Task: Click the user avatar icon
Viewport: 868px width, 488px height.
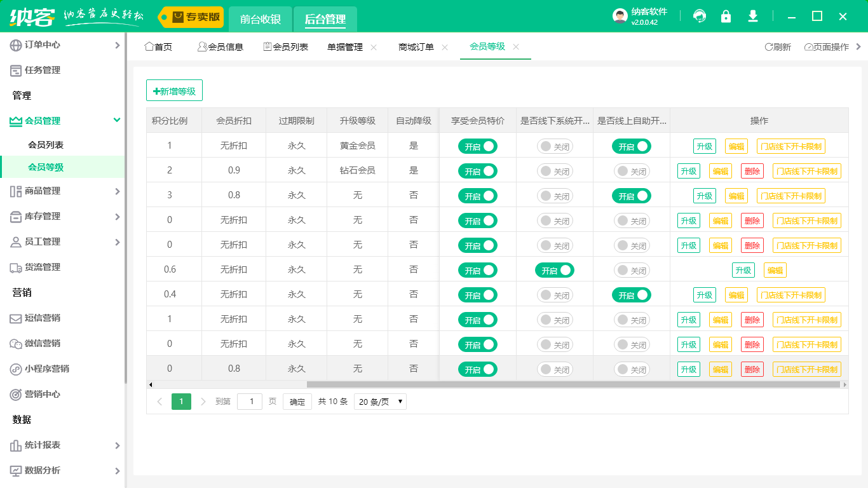Action: pos(620,17)
